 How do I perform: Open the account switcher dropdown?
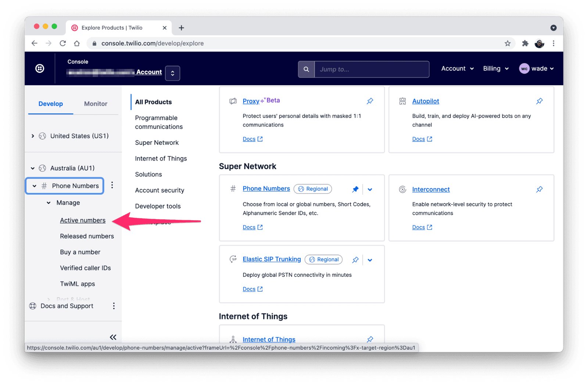pyautogui.click(x=172, y=73)
